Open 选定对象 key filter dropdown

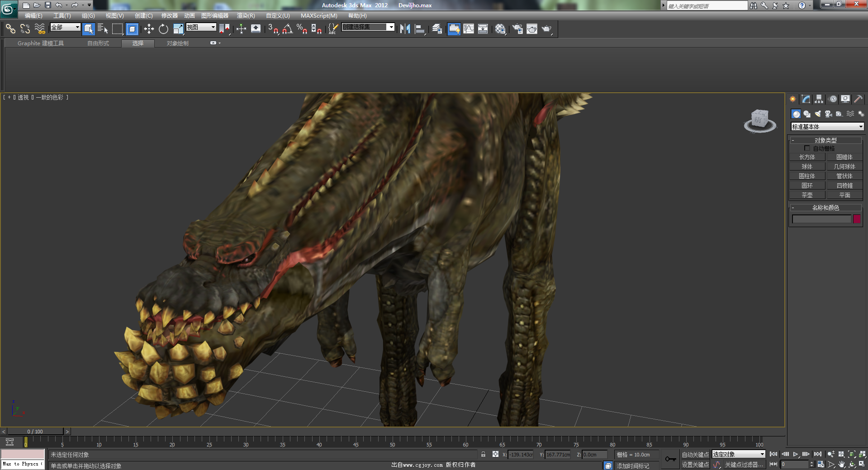point(739,454)
